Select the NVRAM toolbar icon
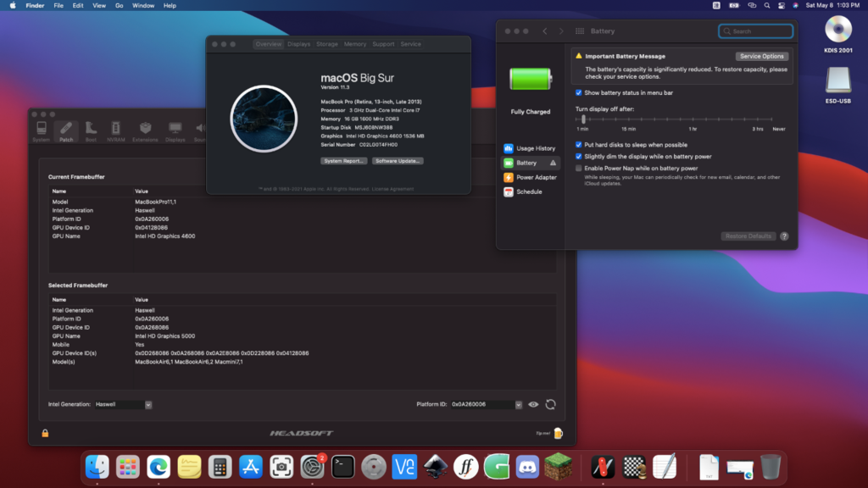Screen dimensions: 868x488 point(118,130)
